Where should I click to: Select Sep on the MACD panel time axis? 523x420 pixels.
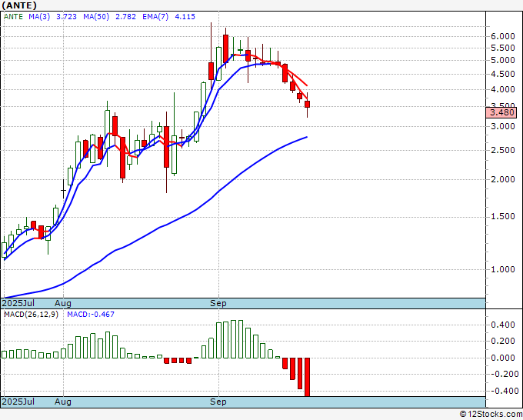218,402
